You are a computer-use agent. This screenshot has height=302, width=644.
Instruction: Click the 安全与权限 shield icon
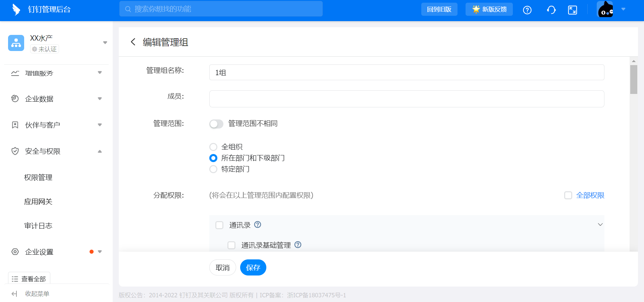tap(15, 151)
